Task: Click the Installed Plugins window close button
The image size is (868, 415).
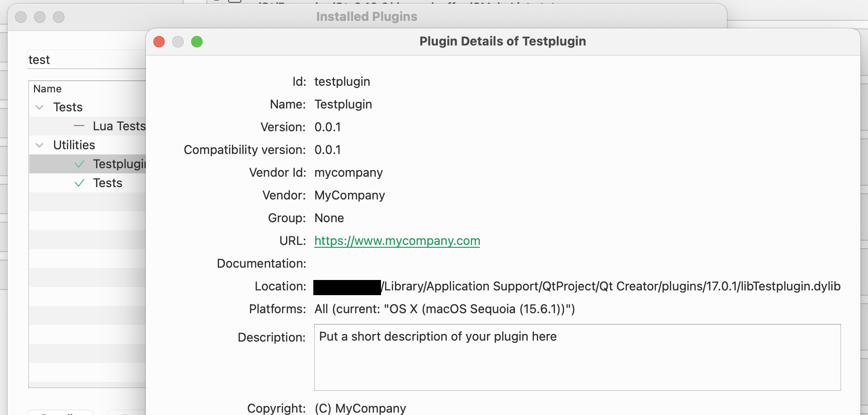Action: tap(21, 17)
